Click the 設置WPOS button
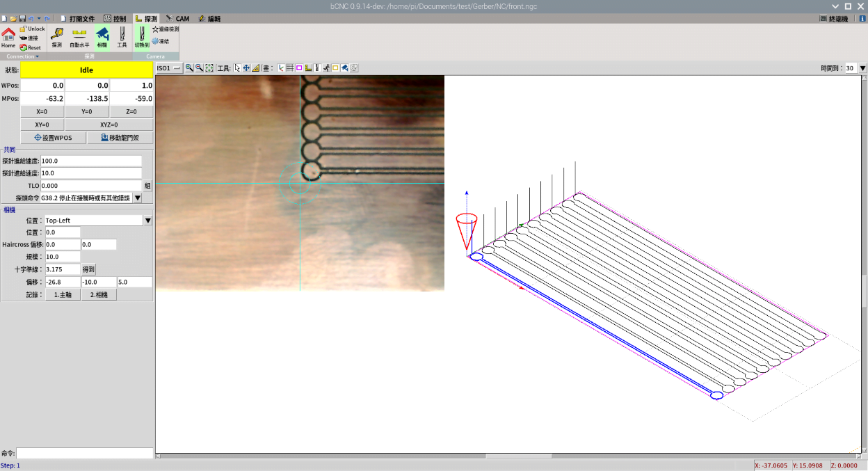868x471 pixels. [x=54, y=138]
